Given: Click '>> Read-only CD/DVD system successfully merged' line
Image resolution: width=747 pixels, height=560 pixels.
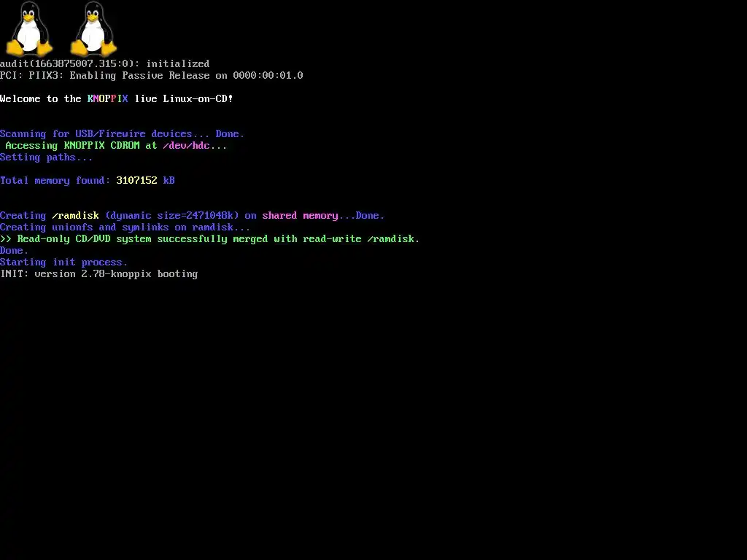Looking at the screenshot, I should [x=209, y=239].
